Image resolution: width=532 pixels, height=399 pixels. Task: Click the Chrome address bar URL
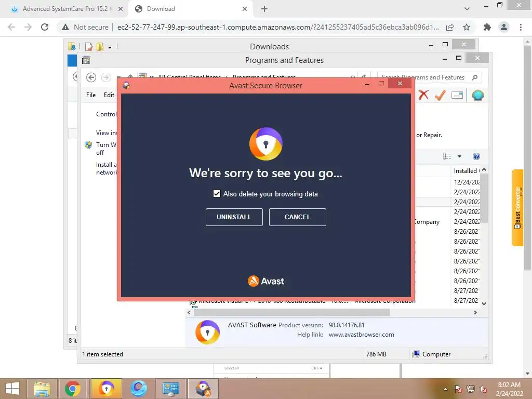pos(278,27)
